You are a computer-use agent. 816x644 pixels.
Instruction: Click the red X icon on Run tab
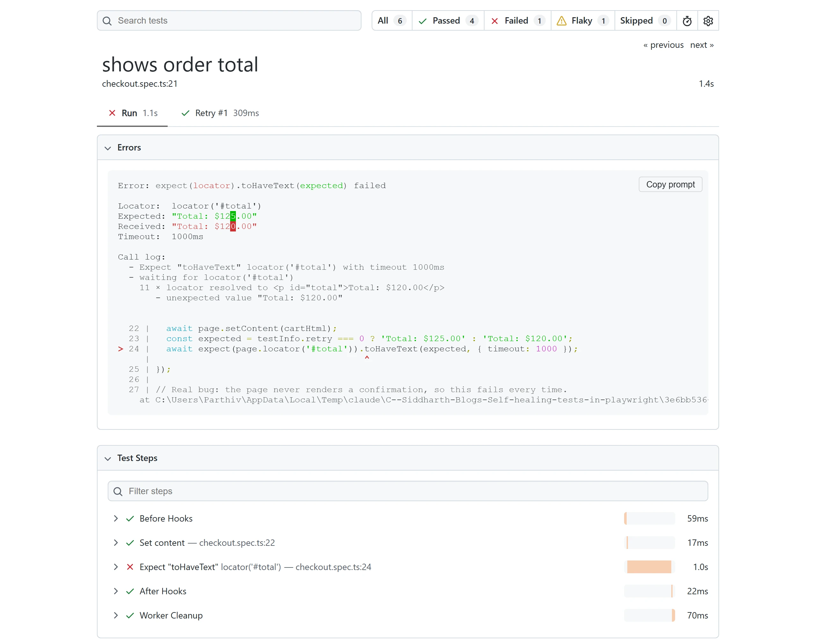(112, 113)
